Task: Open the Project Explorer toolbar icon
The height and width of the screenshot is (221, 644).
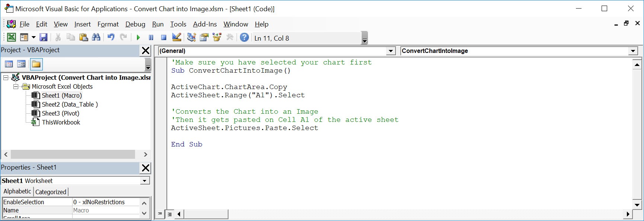Action: [192, 37]
